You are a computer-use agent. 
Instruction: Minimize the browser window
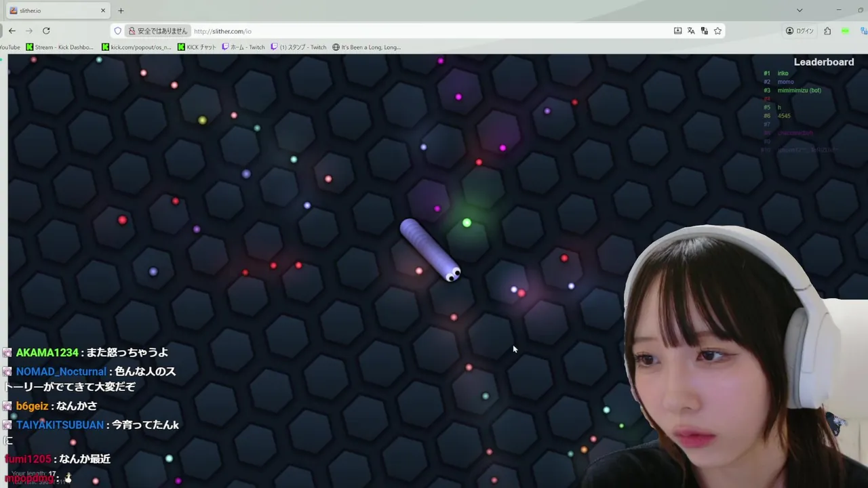click(839, 10)
